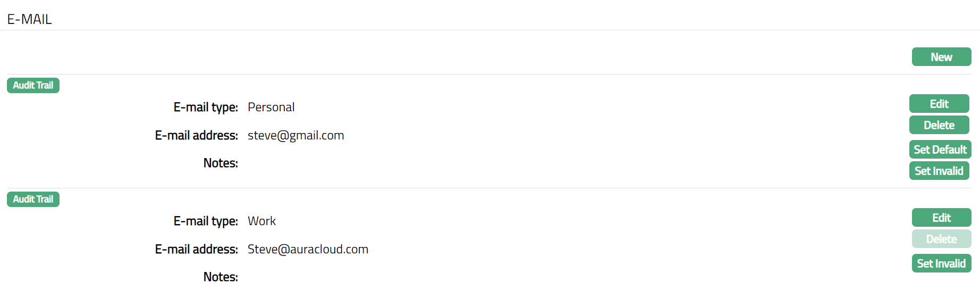Edit the Work e-mail entry
The height and width of the screenshot is (289, 980).
[x=941, y=218]
